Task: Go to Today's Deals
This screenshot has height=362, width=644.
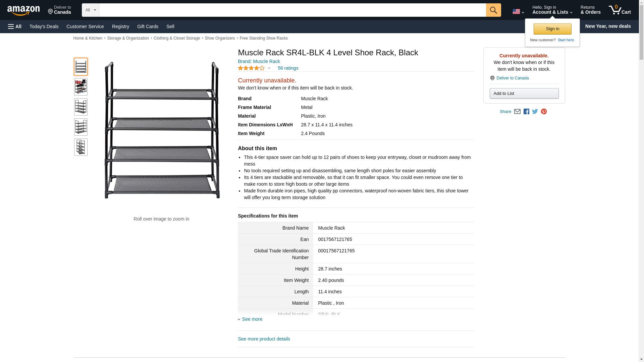Action: click(x=44, y=26)
